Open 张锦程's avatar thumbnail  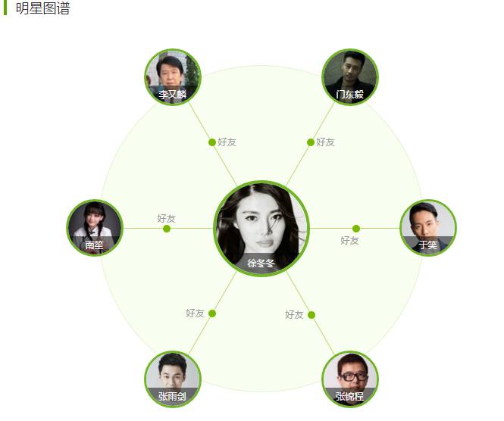pos(350,379)
